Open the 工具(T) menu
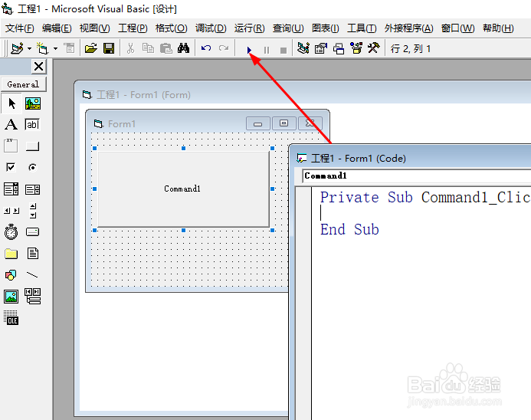The width and height of the screenshot is (531, 420). click(362, 28)
